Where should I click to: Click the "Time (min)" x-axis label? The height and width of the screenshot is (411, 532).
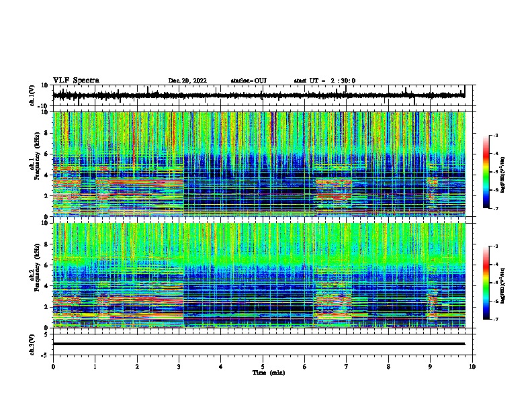(269, 373)
